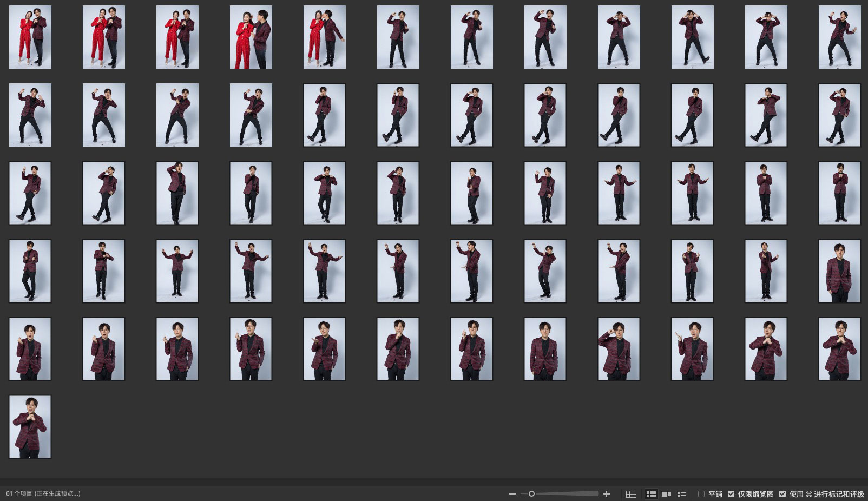Uncheck the 仅限缩览图 checkbox

point(731,494)
